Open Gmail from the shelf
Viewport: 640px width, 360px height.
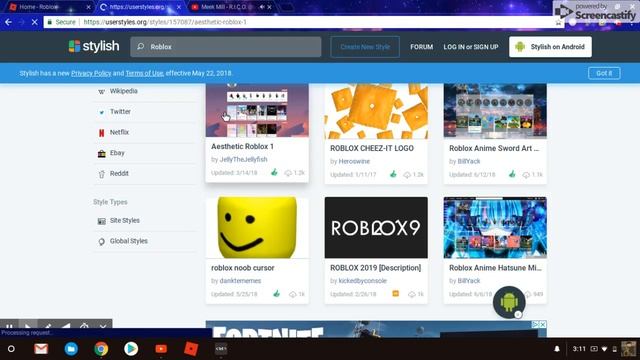tap(41, 349)
